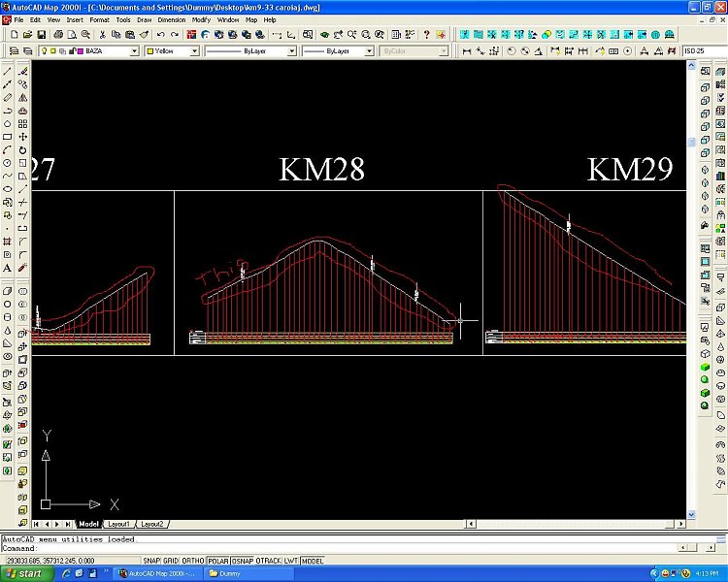This screenshot has width=728, height=582.
Task: Toggle LWT lineweight display
Action: pyautogui.click(x=290, y=561)
